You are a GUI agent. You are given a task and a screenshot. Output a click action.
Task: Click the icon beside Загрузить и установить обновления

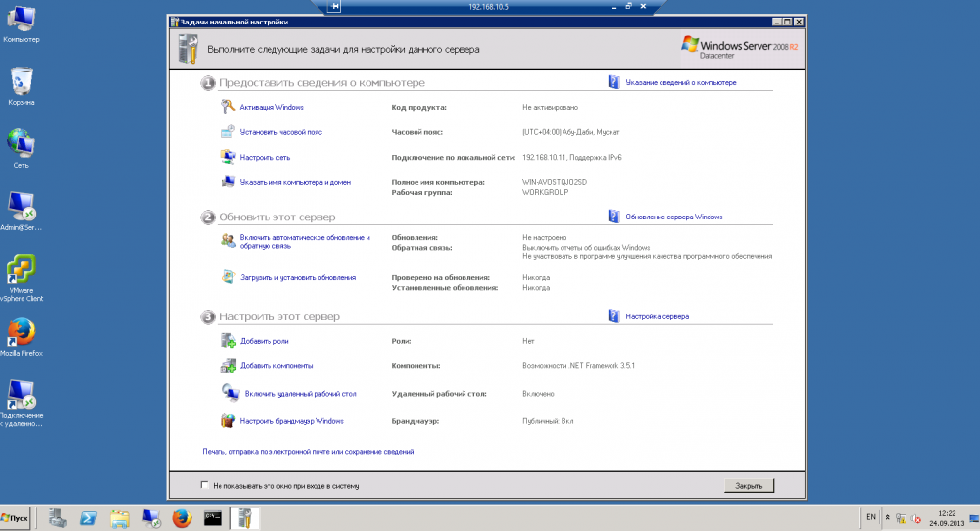click(x=228, y=277)
